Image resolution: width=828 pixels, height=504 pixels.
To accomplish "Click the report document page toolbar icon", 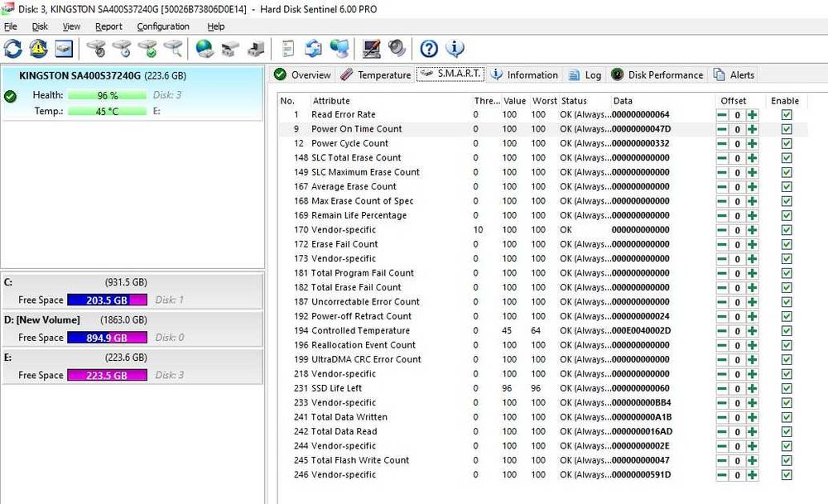I will pos(288,49).
